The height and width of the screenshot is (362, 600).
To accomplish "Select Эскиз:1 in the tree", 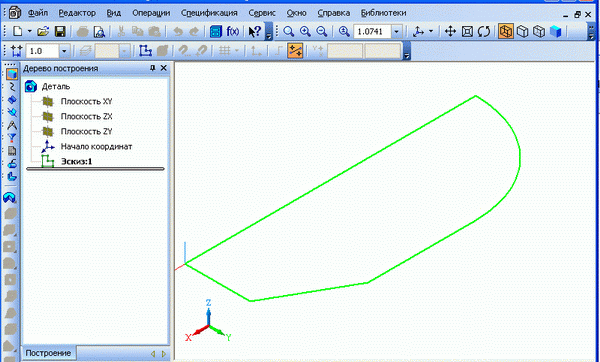I will [77, 161].
